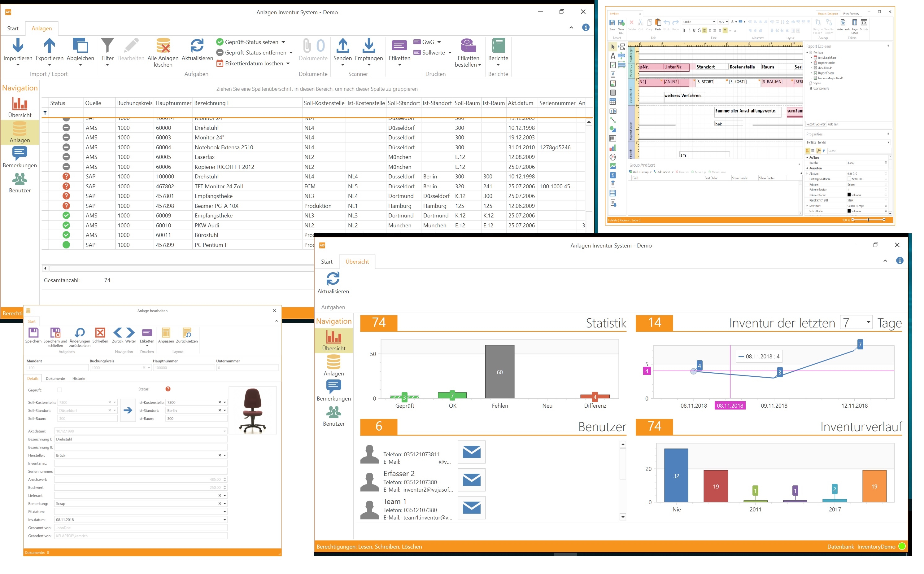
Task: Expand Geprüft-Status setzen dropdown
Action: click(x=283, y=42)
